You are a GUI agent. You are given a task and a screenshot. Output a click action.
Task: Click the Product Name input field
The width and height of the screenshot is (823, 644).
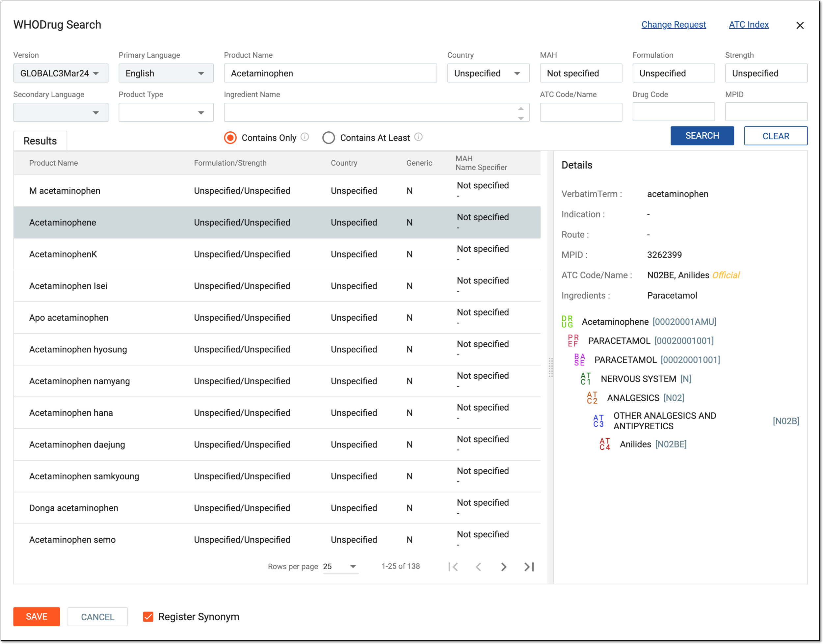tap(330, 73)
